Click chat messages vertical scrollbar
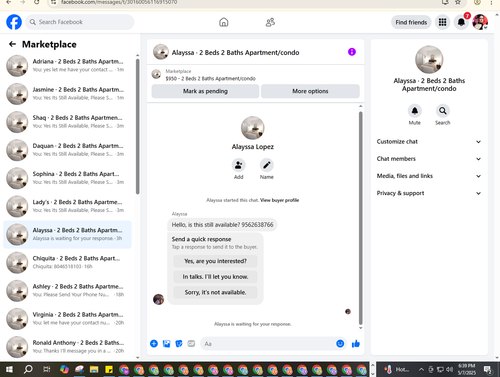 360,218
